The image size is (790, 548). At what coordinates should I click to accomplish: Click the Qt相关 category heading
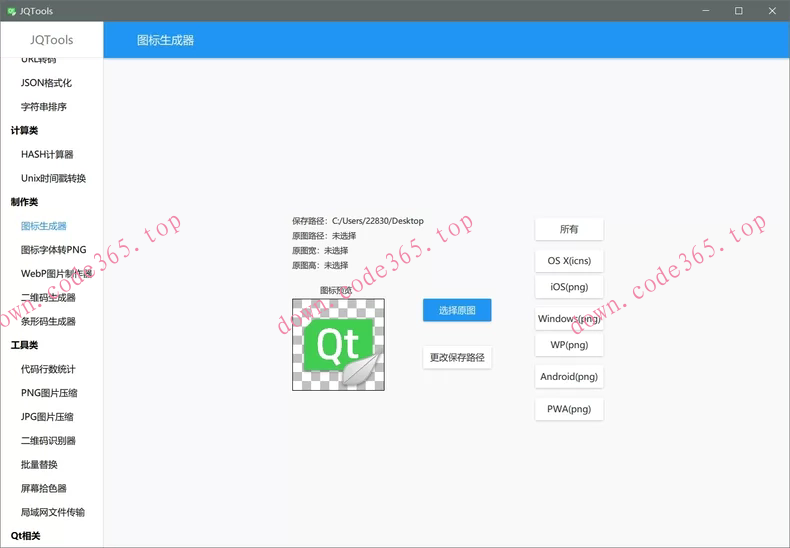(x=25, y=536)
